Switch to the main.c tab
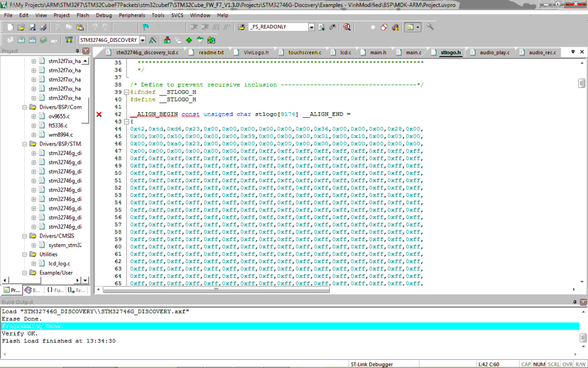This screenshot has width=588, height=368. tap(413, 52)
